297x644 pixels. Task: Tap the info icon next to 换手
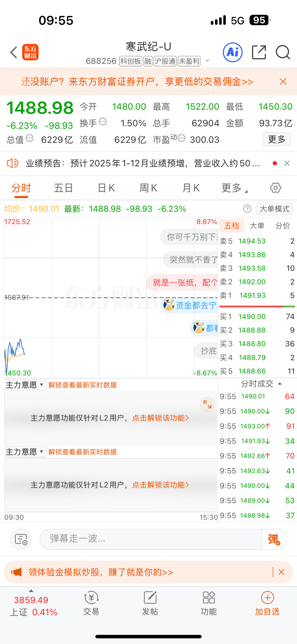pos(103,121)
